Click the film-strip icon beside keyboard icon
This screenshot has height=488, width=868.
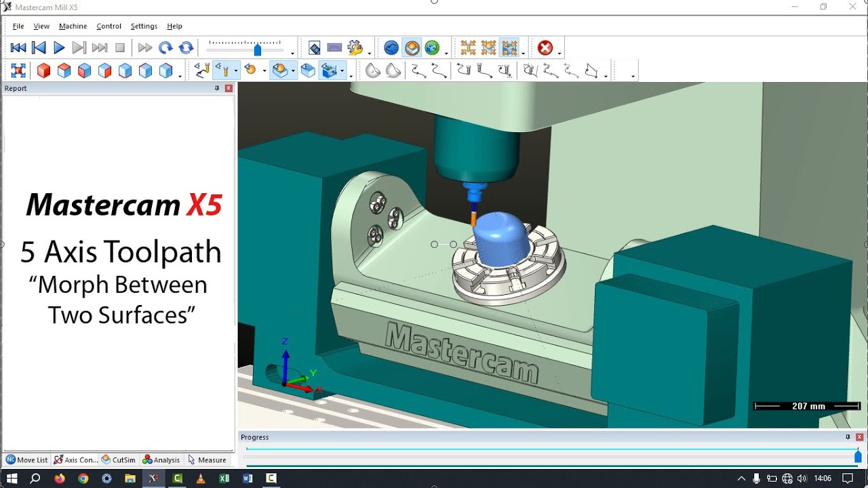coord(315,48)
